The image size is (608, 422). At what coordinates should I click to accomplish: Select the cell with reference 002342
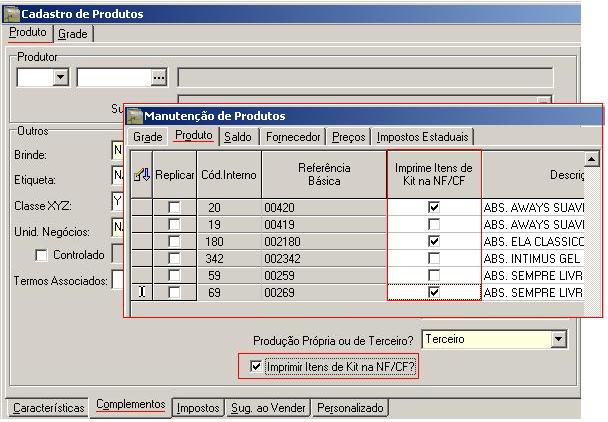324,259
